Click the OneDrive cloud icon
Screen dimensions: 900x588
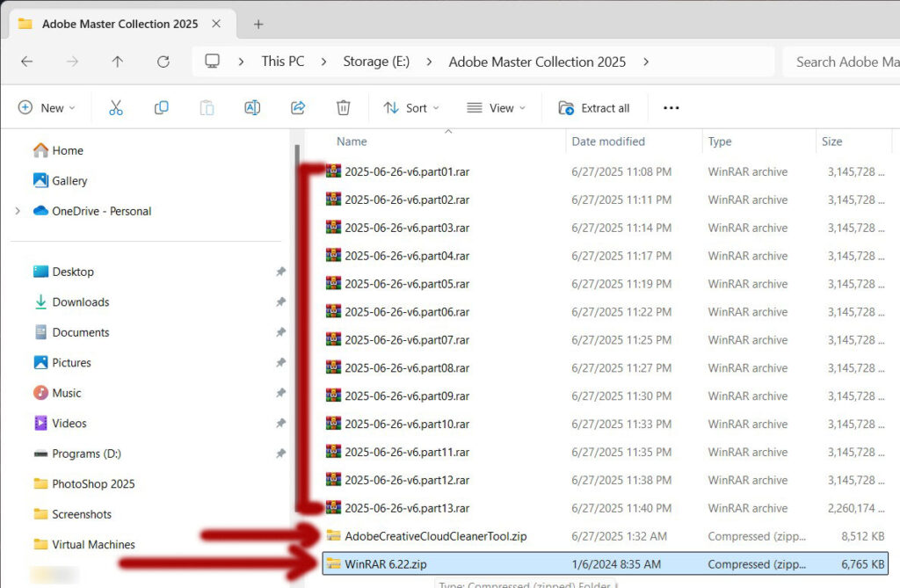[x=40, y=211]
